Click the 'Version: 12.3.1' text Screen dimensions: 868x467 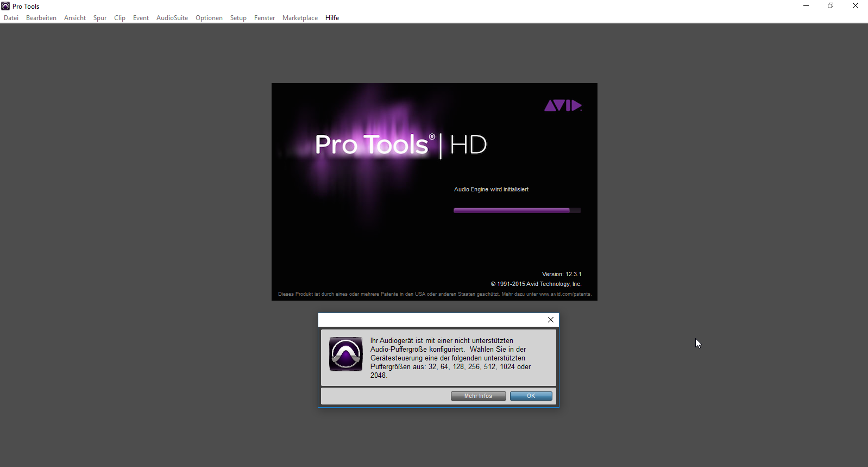tap(562, 274)
